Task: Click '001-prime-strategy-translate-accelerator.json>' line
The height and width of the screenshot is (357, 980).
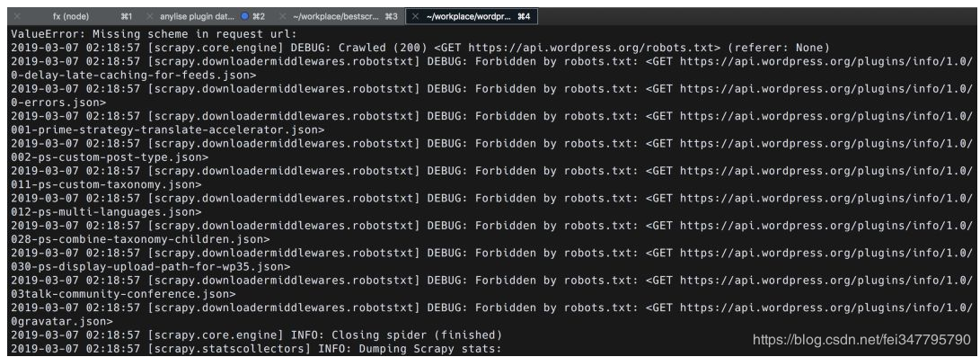Action: coord(167,130)
